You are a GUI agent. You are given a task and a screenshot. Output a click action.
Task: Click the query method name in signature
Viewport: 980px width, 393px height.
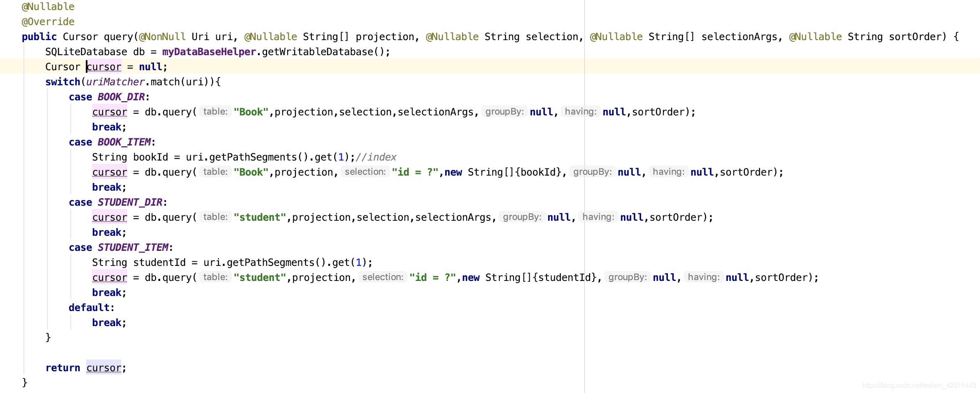tap(118, 37)
